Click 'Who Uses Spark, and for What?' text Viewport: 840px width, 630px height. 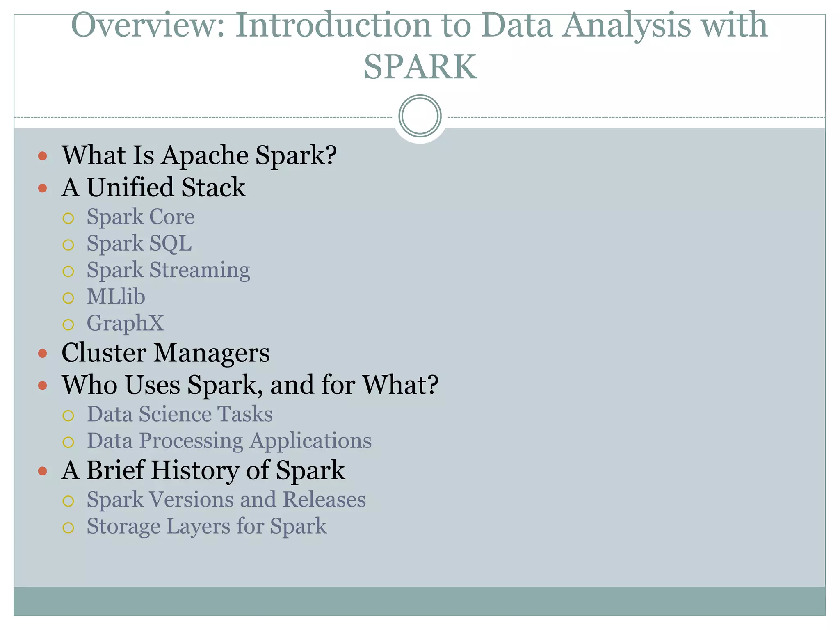coord(250,385)
